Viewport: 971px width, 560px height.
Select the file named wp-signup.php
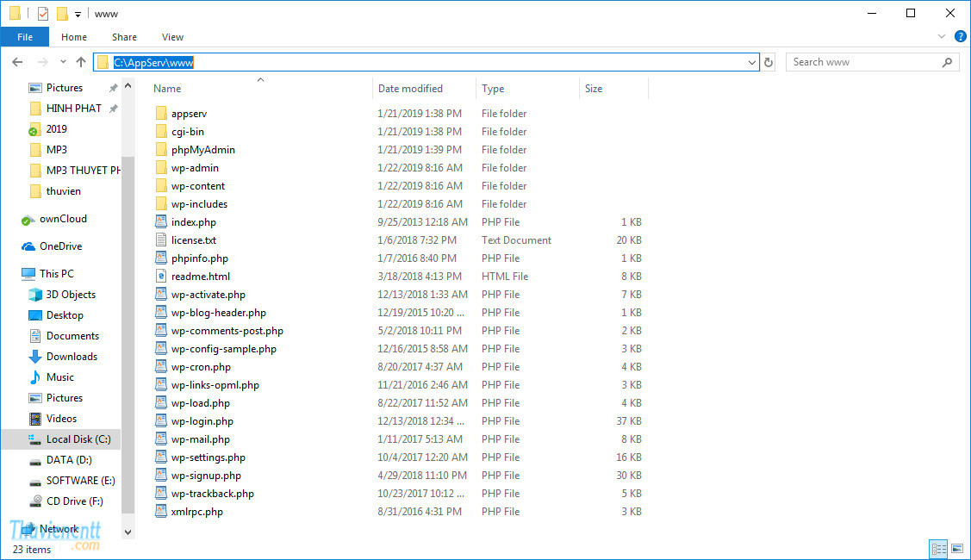point(206,476)
